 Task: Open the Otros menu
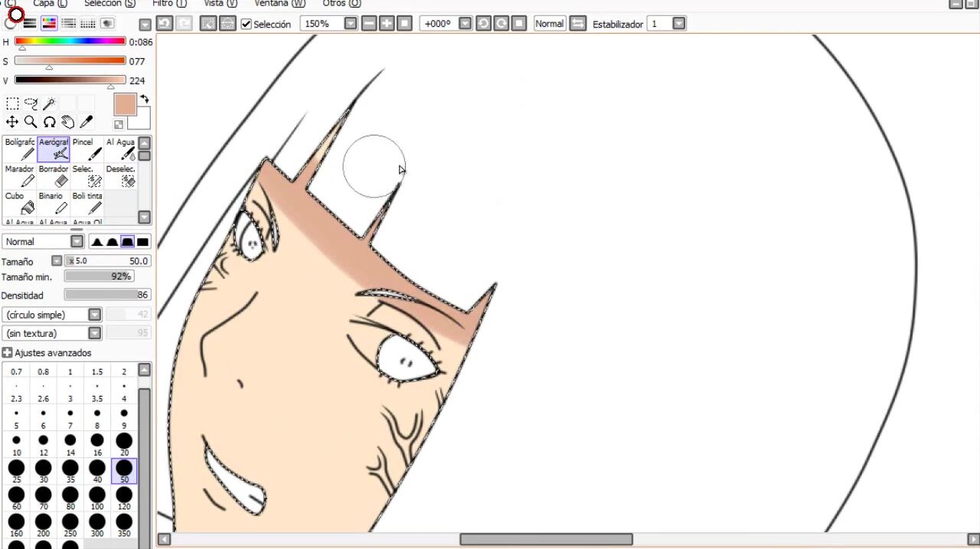[x=341, y=4]
